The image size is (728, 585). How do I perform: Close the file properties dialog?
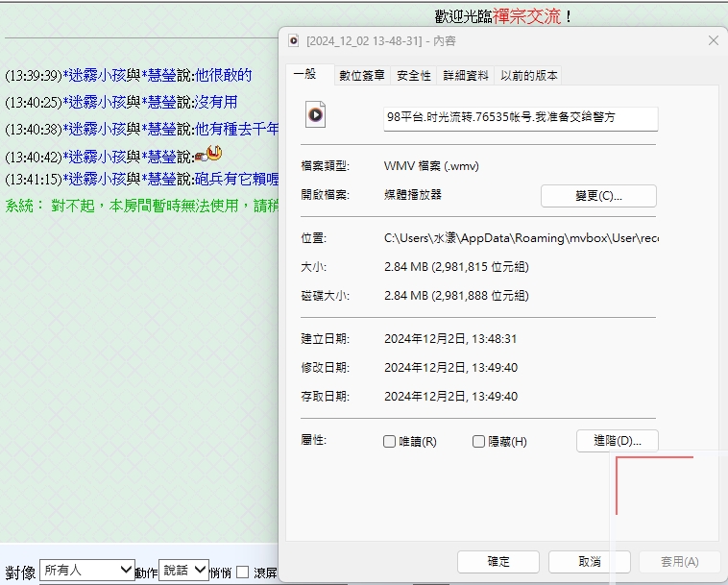714,41
